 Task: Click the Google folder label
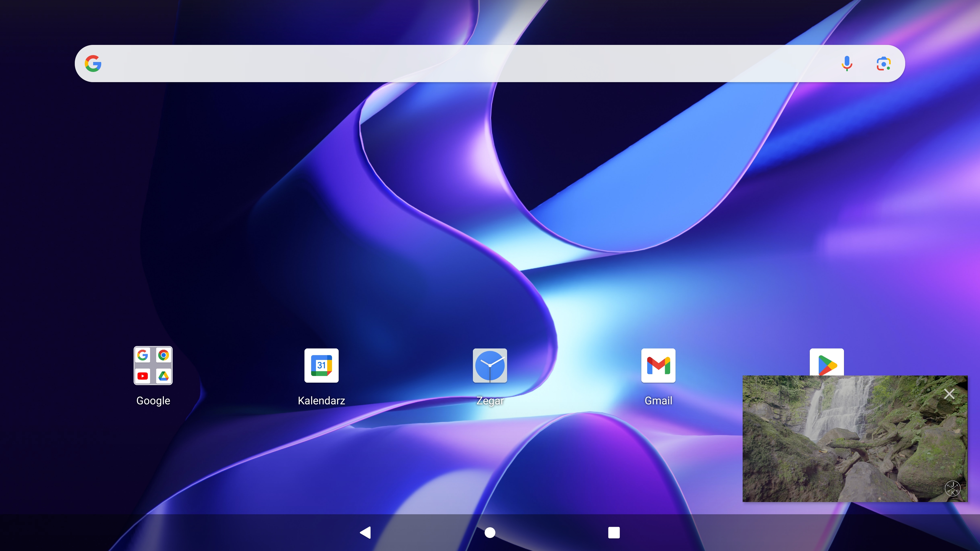point(153,401)
